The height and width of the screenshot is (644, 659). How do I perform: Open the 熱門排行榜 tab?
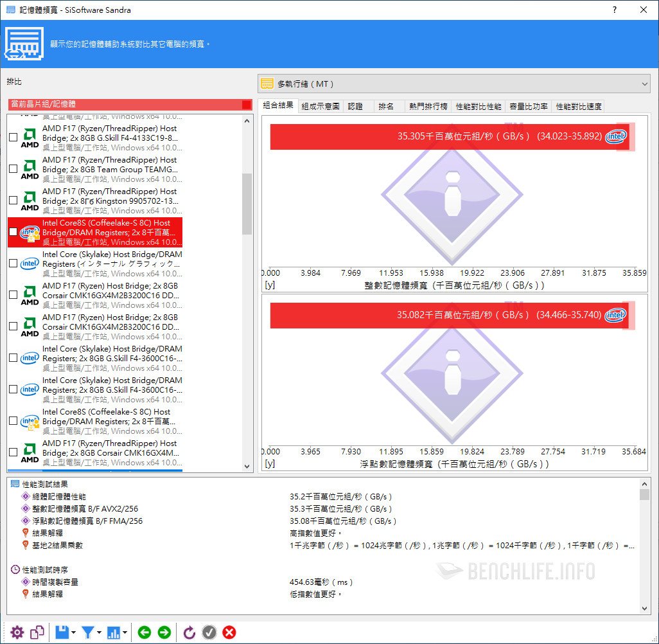[x=428, y=107]
